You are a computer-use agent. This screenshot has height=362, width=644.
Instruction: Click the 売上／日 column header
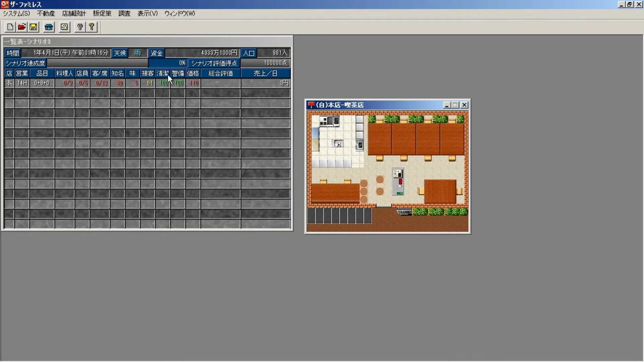265,73
